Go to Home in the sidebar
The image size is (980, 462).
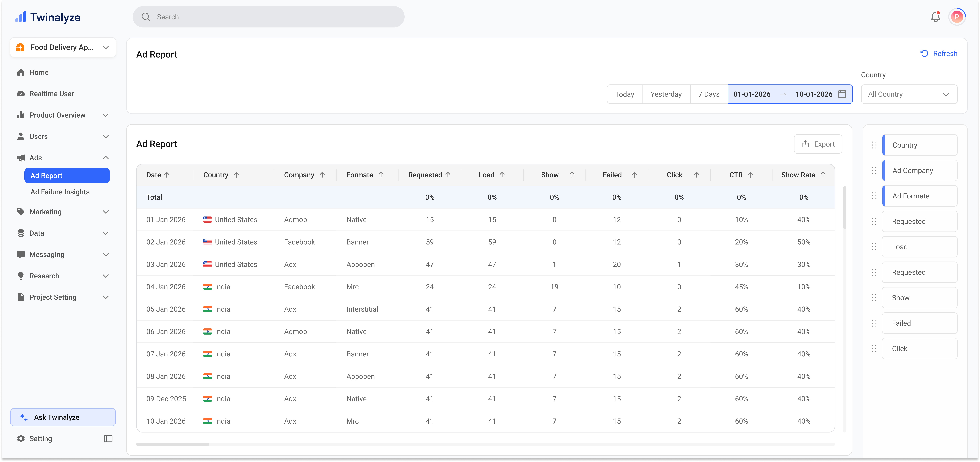pyautogui.click(x=39, y=72)
